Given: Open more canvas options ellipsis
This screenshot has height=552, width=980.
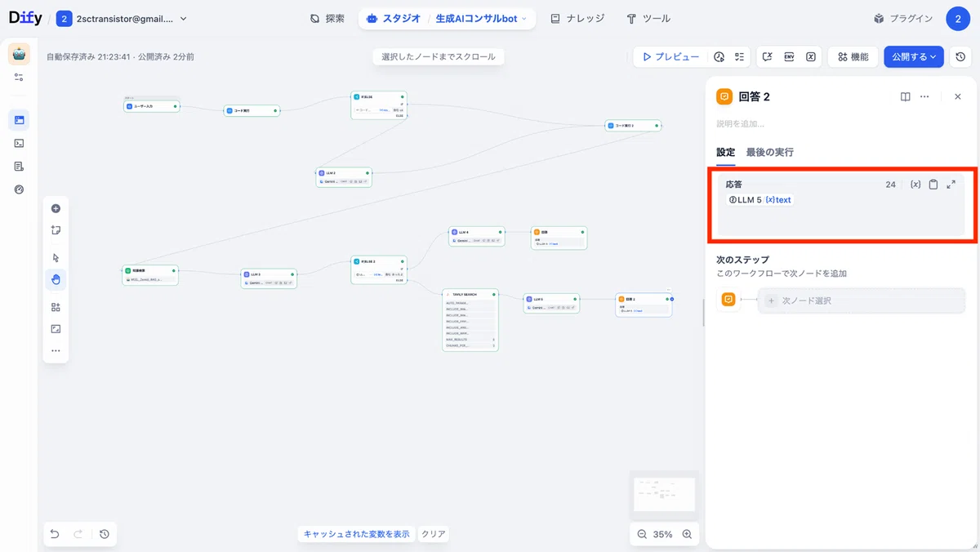Looking at the screenshot, I should click(x=56, y=351).
